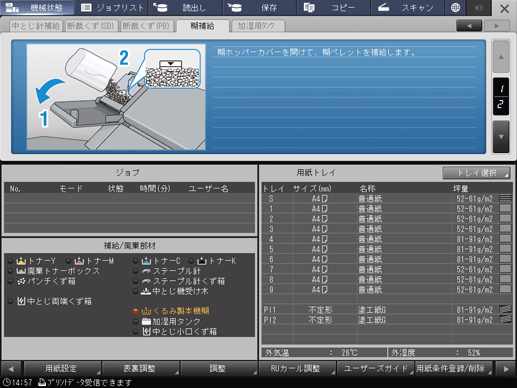Screen dimensions: 517x388
Task: Open 用紙設定 paper setting
Action: tap(62, 368)
